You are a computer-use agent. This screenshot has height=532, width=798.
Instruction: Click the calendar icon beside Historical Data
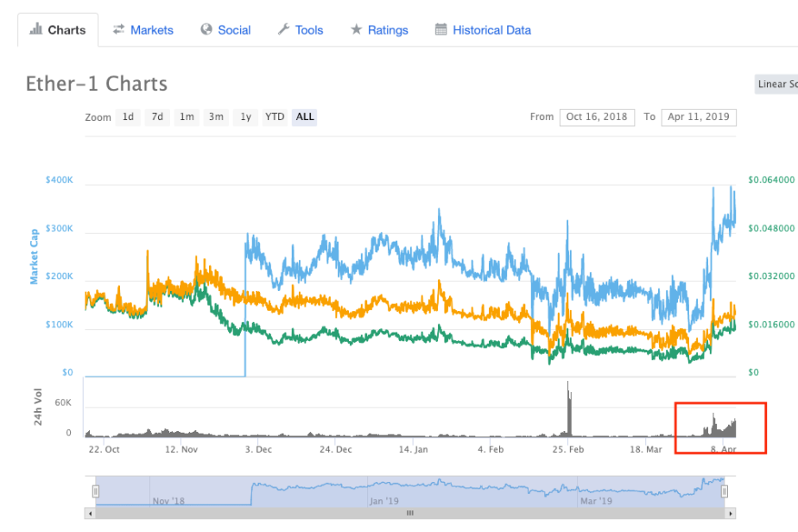[x=440, y=29]
